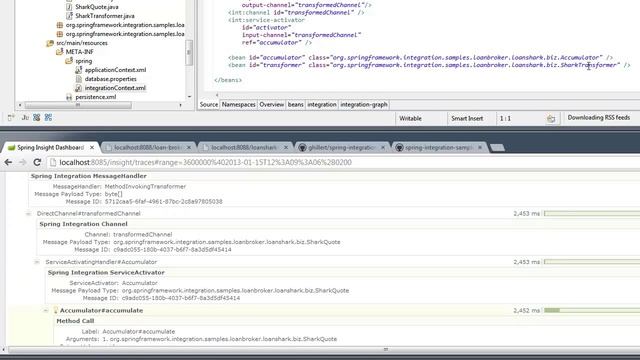
Task: Switch to the Namespaces editor tab
Action: [238, 104]
